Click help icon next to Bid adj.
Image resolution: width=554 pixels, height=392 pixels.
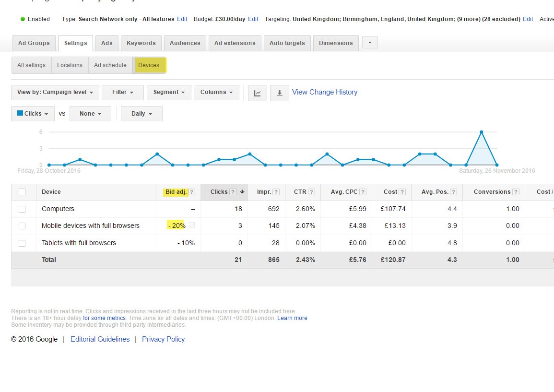(192, 192)
